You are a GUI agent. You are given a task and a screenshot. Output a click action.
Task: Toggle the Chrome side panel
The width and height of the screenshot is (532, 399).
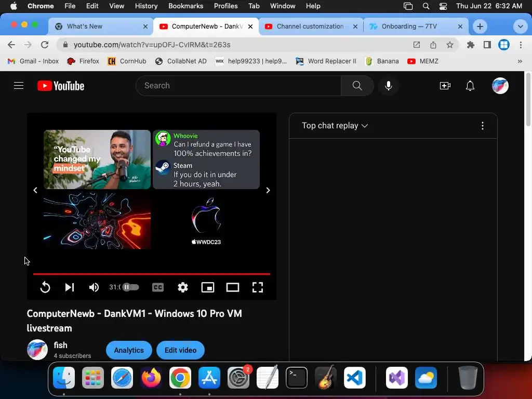point(487,45)
